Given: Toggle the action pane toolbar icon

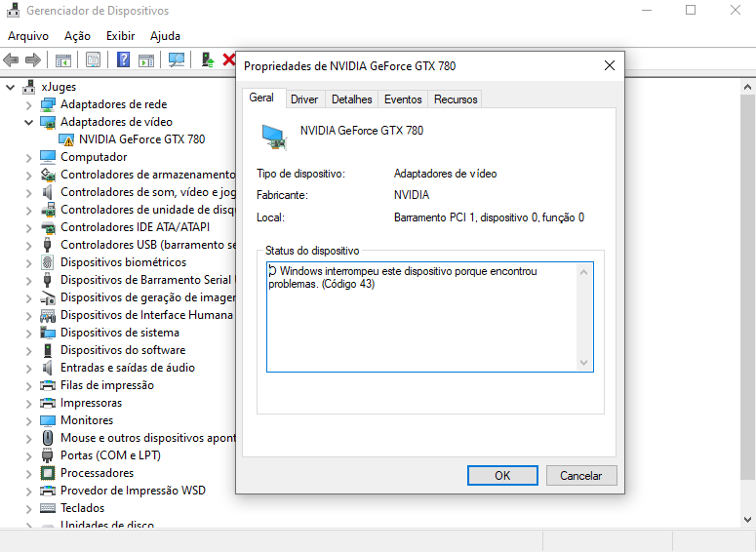Looking at the screenshot, I should [146, 60].
